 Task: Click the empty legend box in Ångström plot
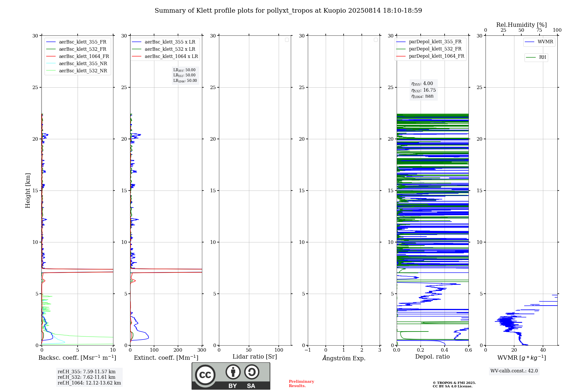[376, 40]
